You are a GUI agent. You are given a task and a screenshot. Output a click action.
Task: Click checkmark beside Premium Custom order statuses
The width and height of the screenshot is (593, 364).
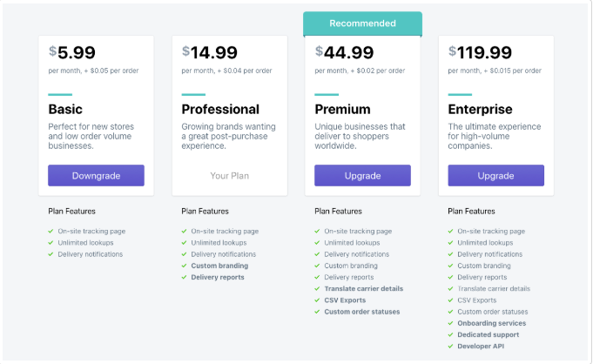pos(317,312)
